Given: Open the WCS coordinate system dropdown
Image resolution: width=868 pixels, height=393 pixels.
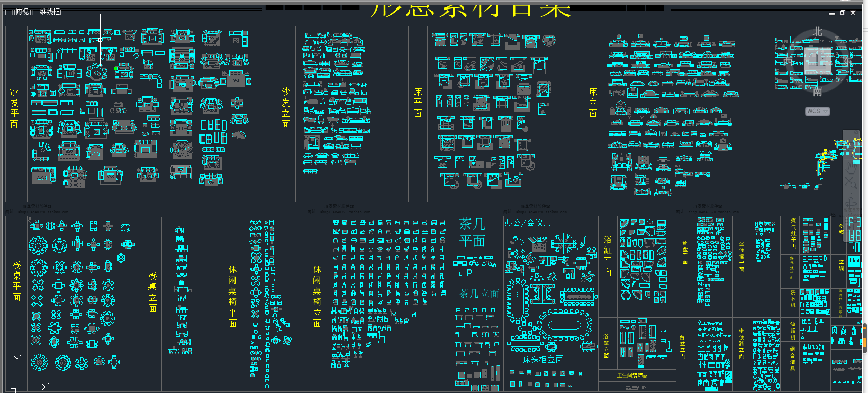Looking at the screenshot, I should 818,111.
